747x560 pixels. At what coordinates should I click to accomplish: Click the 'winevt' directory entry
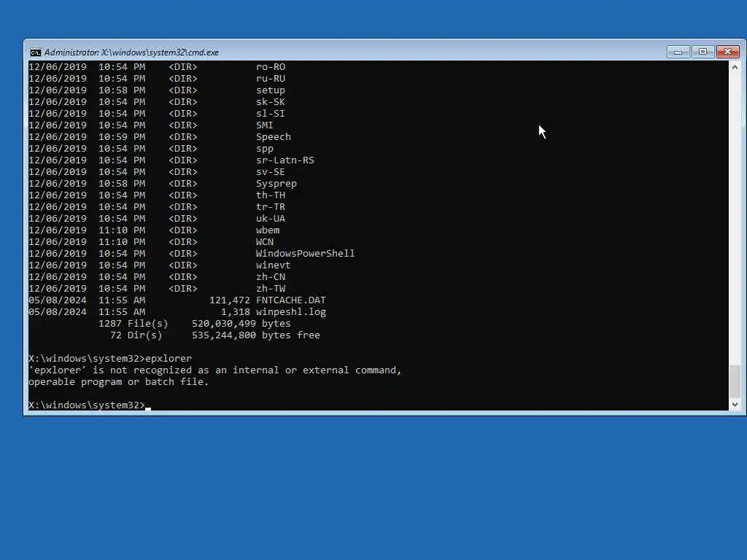coord(274,265)
